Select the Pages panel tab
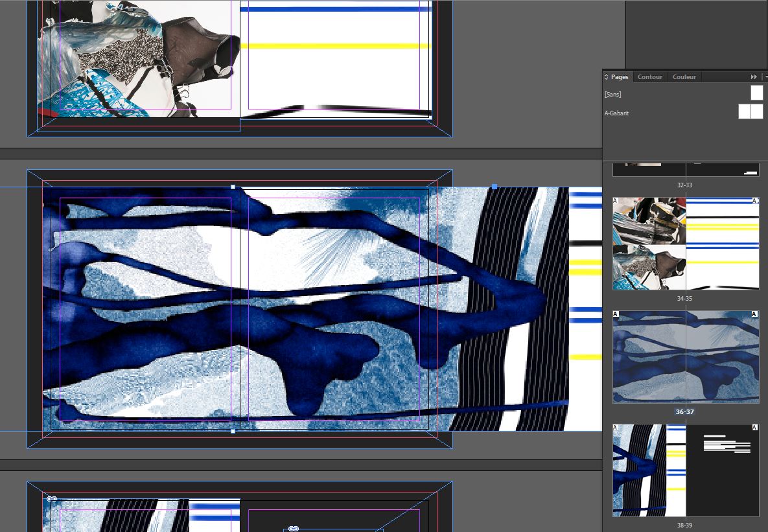The image size is (768, 532). point(620,77)
